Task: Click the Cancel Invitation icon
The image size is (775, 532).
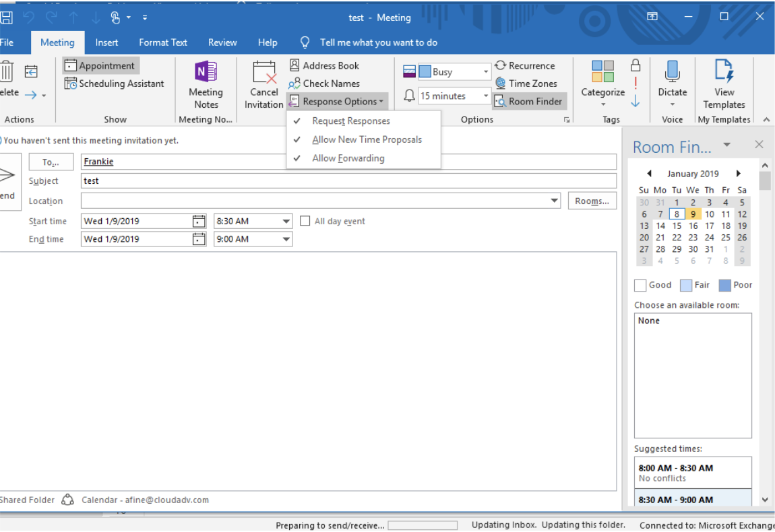Action: 263,73
